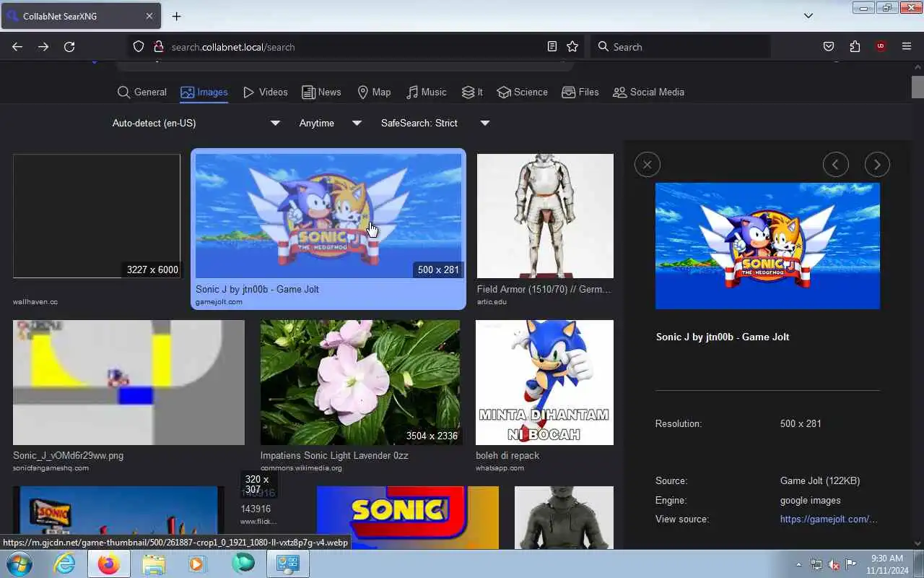Image resolution: width=924 pixels, height=578 pixels.
Task: Switch to the Science search category
Action: click(523, 92)
